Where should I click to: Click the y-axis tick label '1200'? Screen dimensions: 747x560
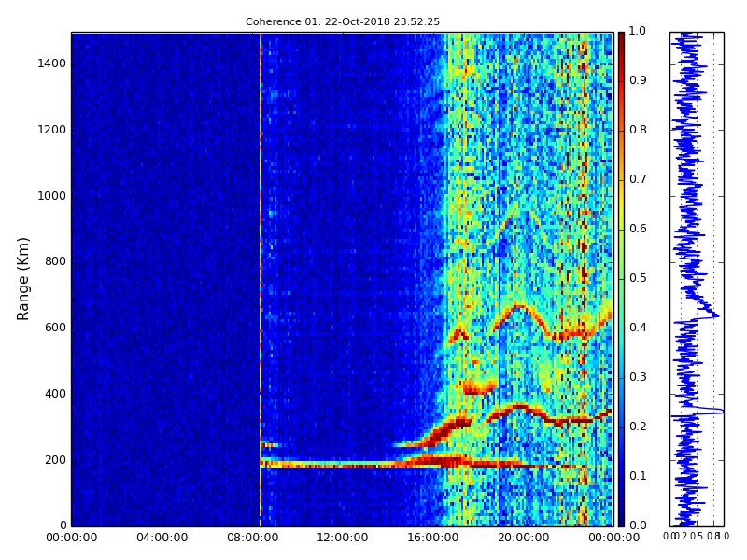(52, 130)
